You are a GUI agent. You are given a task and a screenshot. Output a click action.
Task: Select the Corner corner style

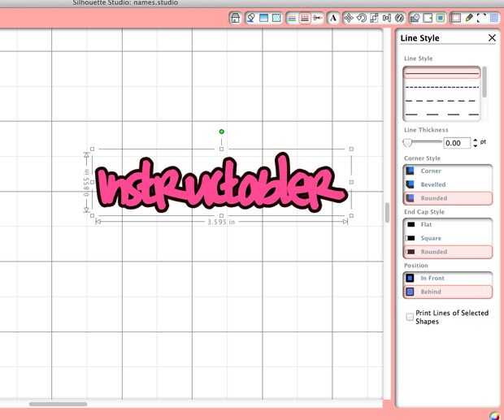[448, 171]
